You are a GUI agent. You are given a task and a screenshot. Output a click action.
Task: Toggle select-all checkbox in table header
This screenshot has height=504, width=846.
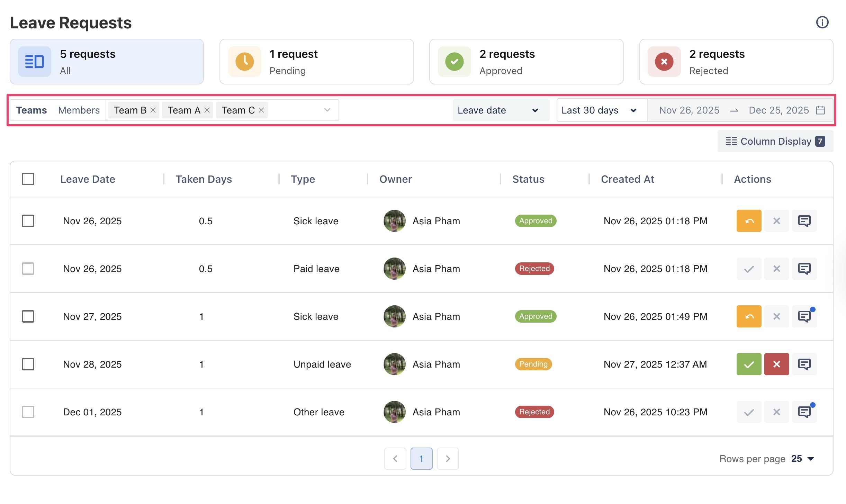pyautogui.click(x=28, y=179)
